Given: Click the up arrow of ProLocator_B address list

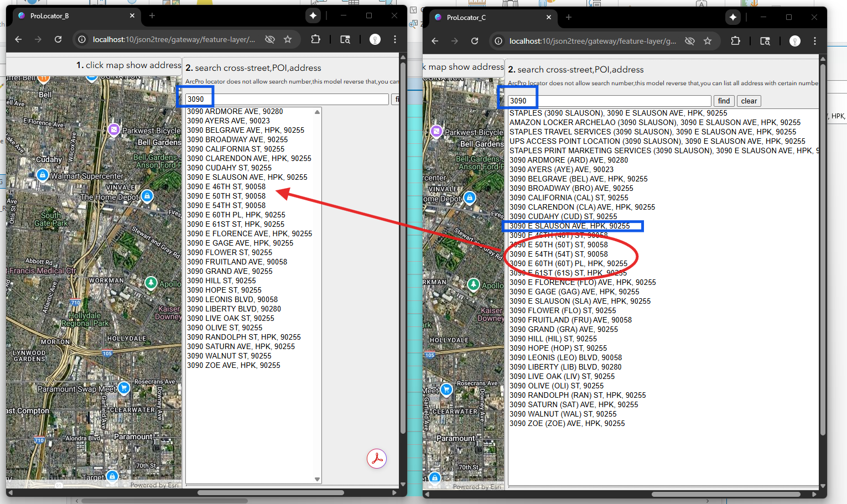Looking at the screenshot, I should (318, 112).
